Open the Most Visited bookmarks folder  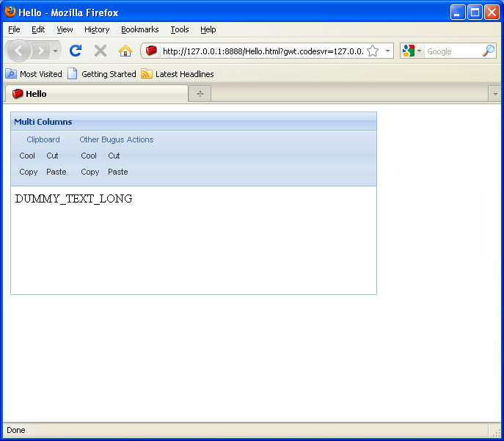34,74
